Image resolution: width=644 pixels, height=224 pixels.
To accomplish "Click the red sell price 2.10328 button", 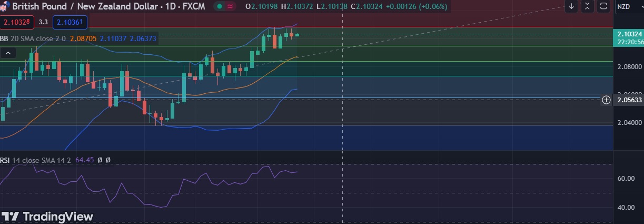I will 17,22.
